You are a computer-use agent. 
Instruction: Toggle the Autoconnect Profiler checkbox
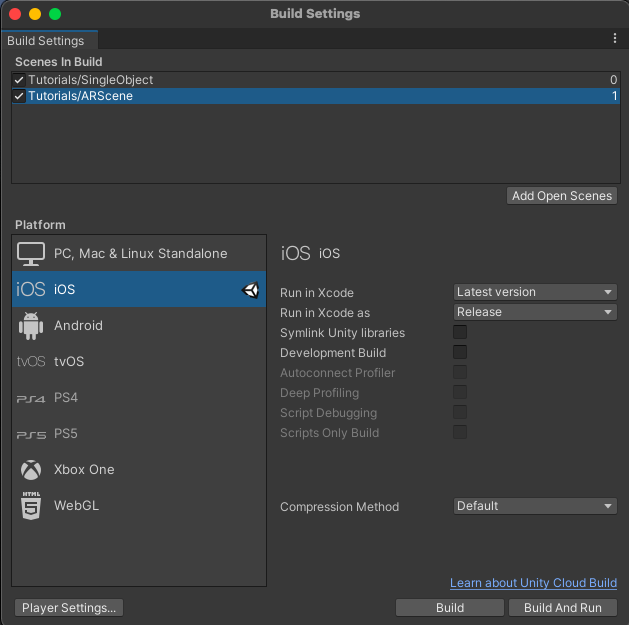[x=460, y=372]
